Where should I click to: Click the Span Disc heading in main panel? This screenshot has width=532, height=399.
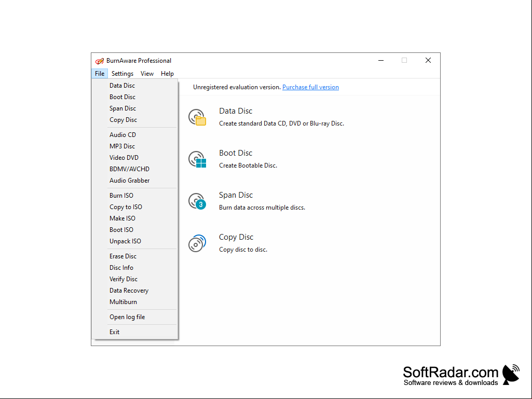click(236, 195)
